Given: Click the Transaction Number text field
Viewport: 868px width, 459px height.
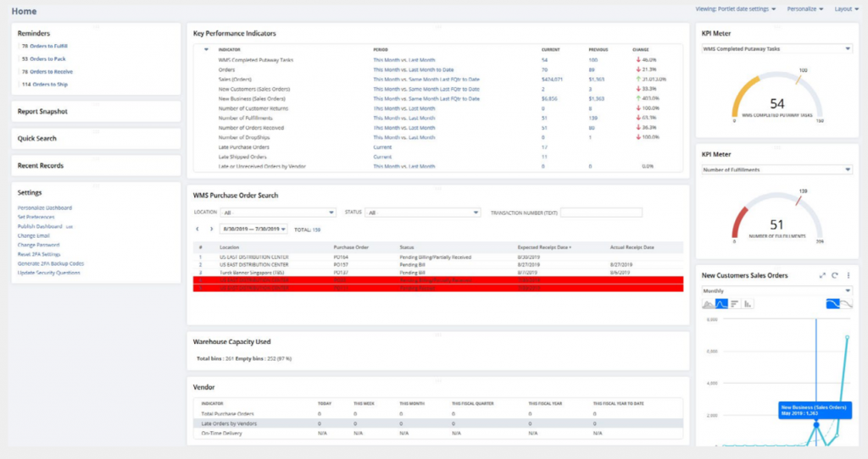Looking at the screenshot, I should 601,213.
